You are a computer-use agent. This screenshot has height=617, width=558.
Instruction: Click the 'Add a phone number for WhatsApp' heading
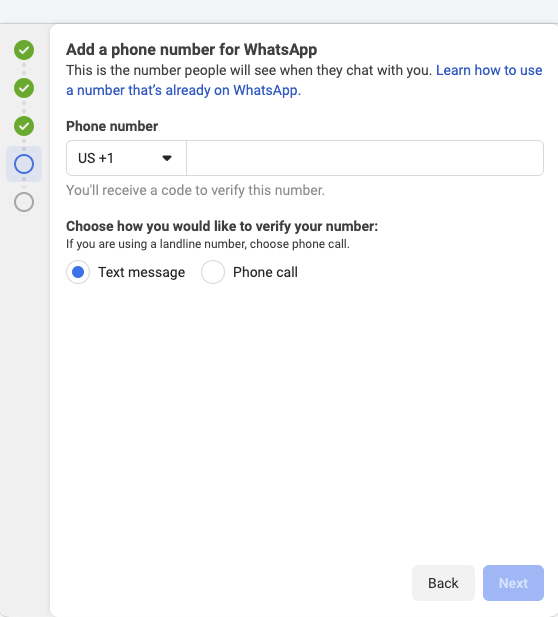click(x=192, y=50)
